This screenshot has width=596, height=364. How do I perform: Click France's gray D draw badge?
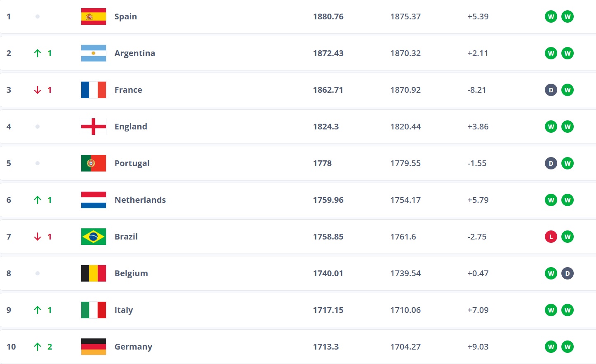pos(551,90)
